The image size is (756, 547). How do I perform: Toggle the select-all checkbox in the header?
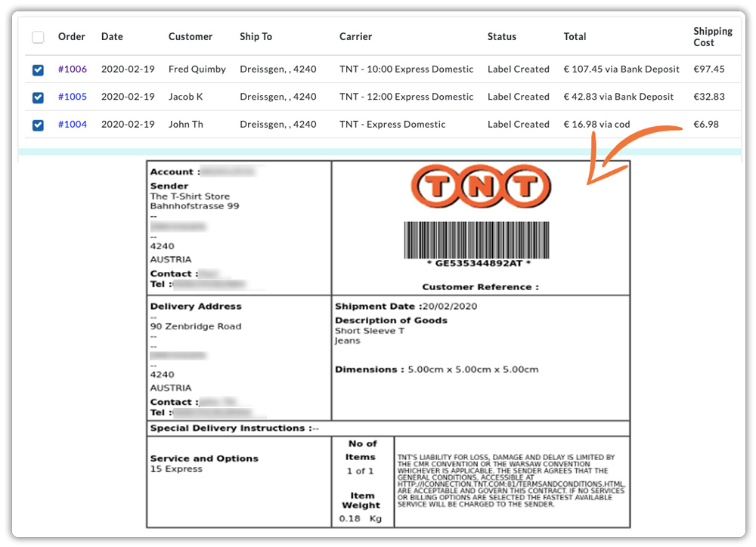coord(38,36)
